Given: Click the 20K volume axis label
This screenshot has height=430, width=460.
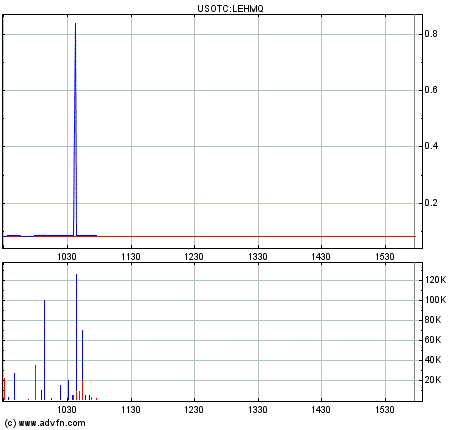Looking at the screenshot, I should 433,380.
